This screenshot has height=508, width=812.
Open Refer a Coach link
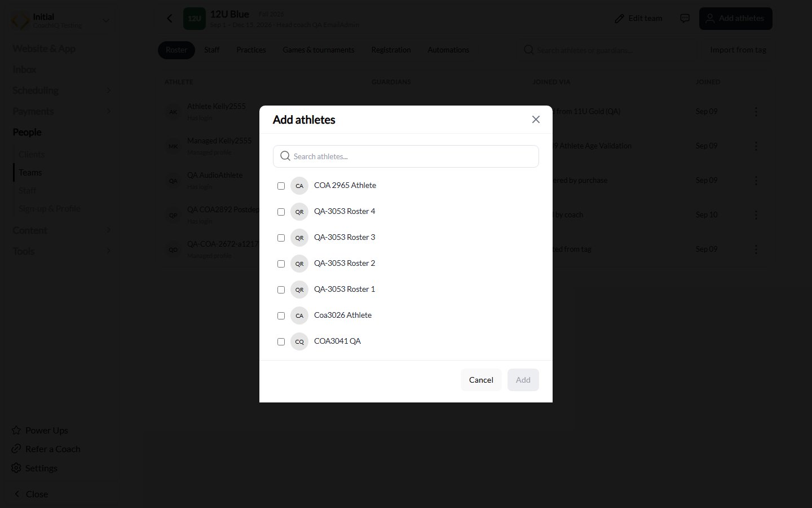[46, 449]
